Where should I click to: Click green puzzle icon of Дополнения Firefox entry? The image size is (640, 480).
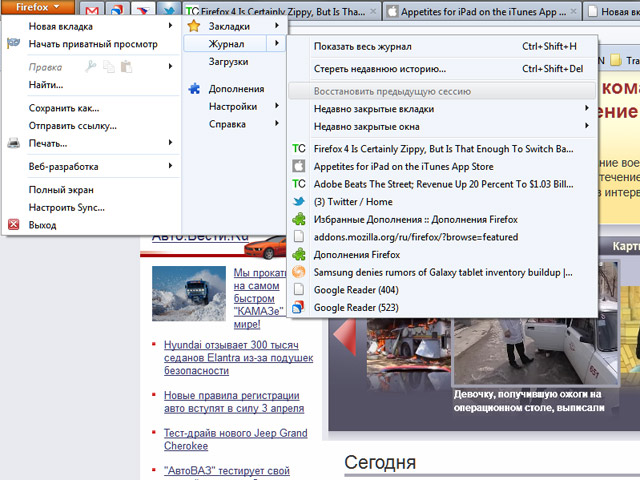coord(299,254)
